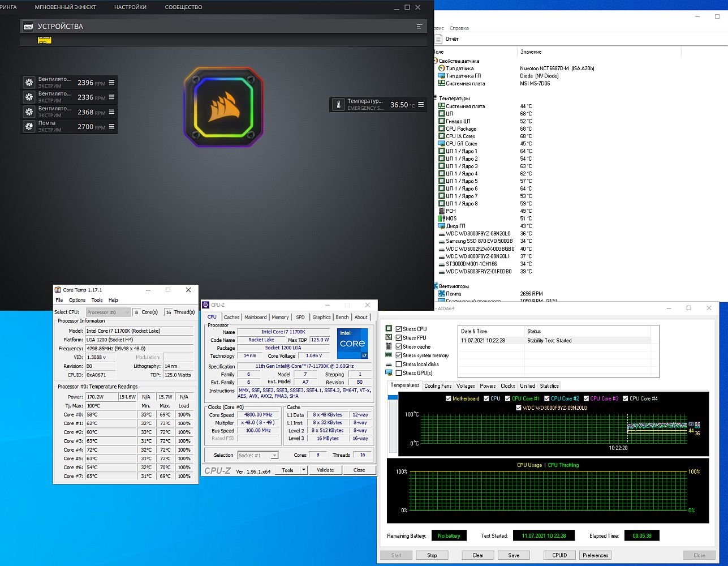Switch to the Mainboard tab in CPU-Z
728x566 pixels.
pos(255,317)
